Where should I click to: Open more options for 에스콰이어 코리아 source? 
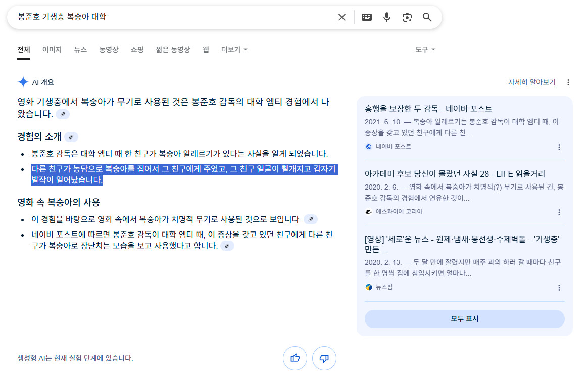(559, 212)
